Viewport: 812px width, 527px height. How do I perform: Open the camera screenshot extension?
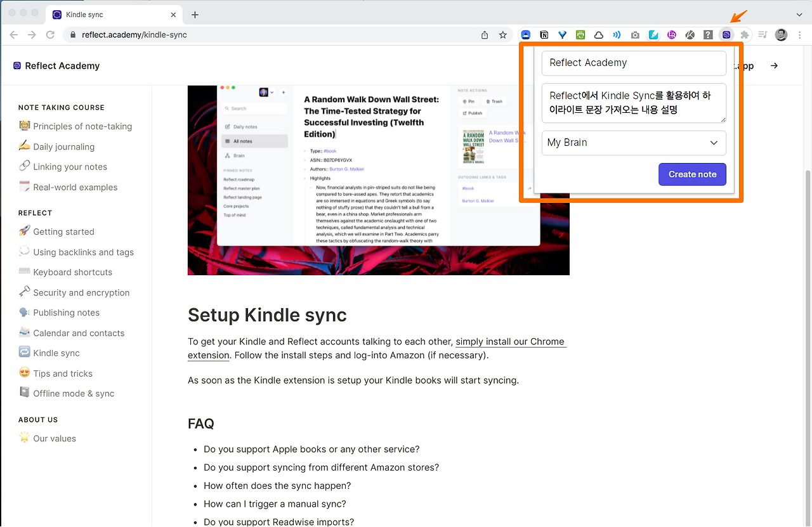[x=635, y=35]
